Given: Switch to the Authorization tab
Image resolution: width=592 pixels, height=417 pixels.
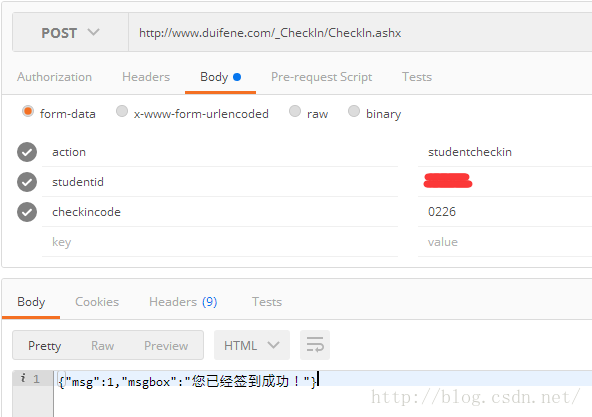Looking at the screenshot, I should 54,77.
